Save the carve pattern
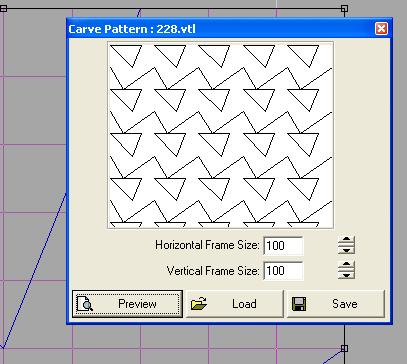 pos(336,304)
